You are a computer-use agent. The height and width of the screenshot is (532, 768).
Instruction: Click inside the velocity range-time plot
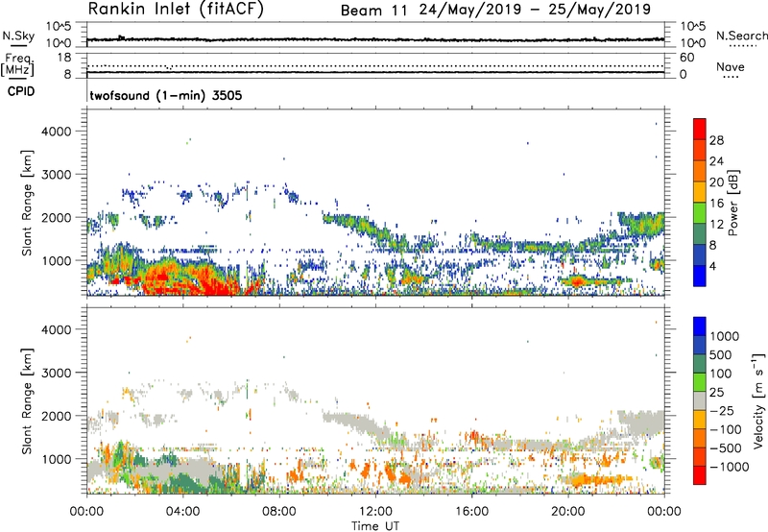pos(375,400)
